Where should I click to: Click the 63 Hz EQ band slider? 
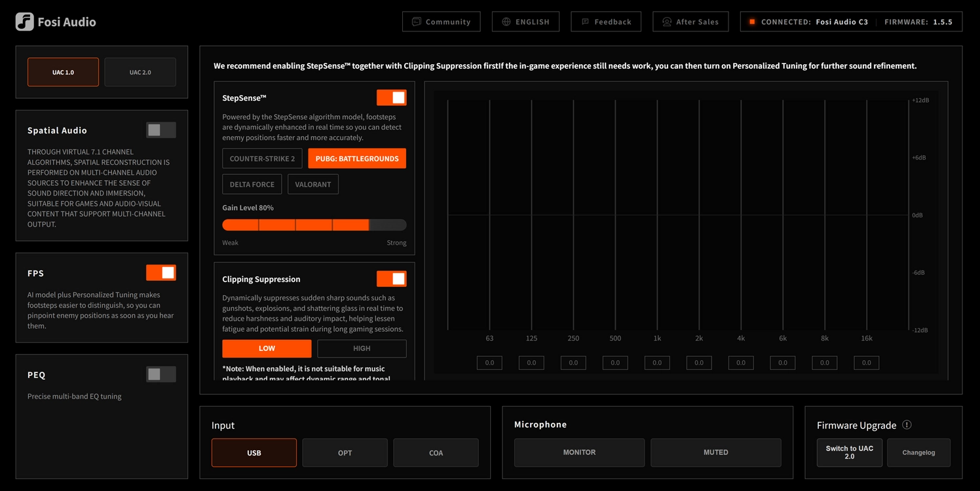coord(489,215)
